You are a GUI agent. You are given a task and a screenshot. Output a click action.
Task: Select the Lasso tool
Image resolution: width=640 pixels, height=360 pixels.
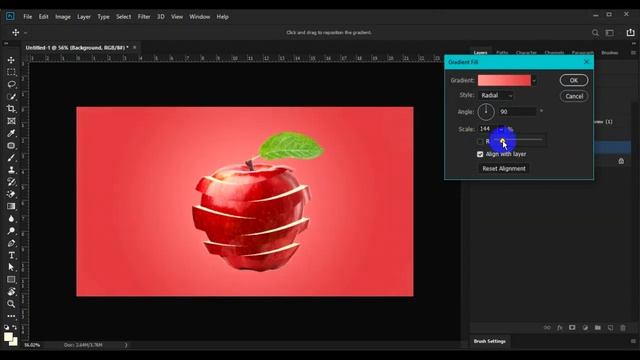tap(11, 84)
